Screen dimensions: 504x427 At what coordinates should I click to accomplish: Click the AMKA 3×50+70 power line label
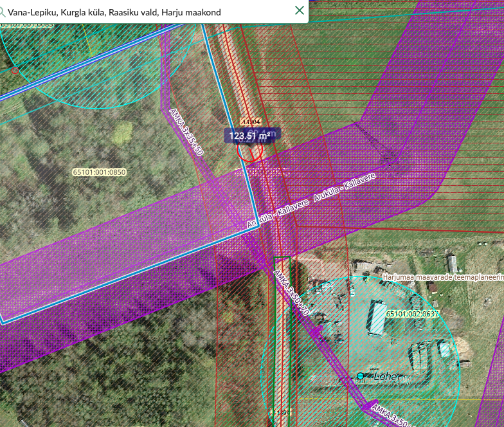pyautogui.click(x=291, y=293)
